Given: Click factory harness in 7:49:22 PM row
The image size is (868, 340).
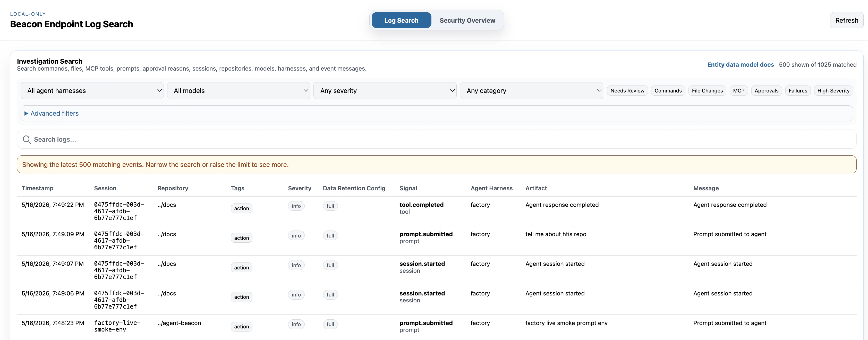Looking at the screenshot, I should (x=480, y=205).
